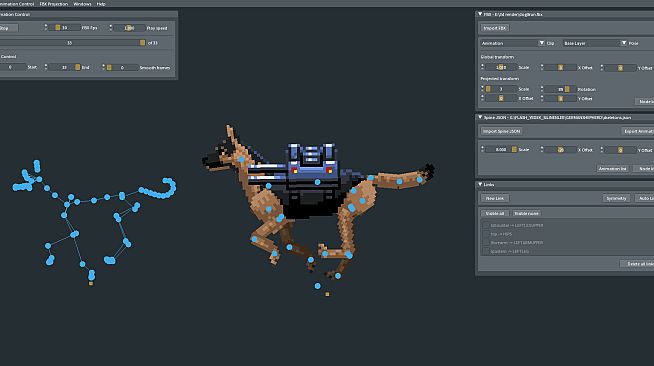Select yellow root marker below the dog sprite

(327, 294)
